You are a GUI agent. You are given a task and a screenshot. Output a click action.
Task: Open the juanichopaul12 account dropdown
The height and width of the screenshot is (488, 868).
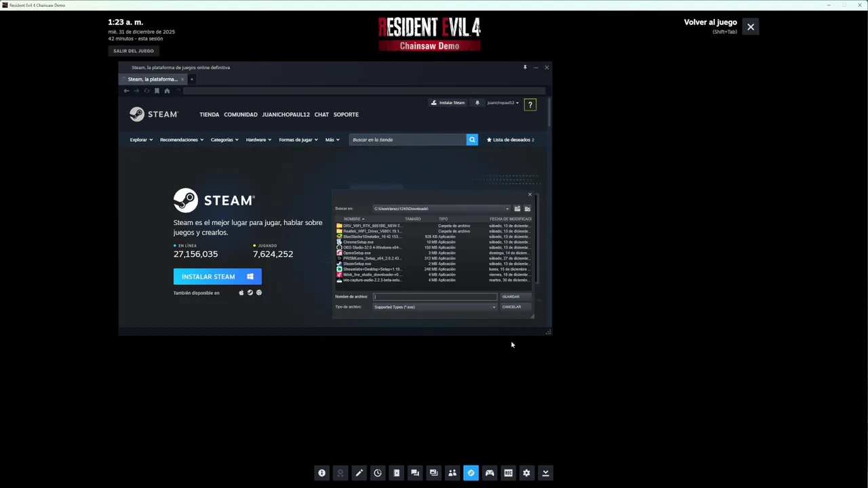point(503,103)
